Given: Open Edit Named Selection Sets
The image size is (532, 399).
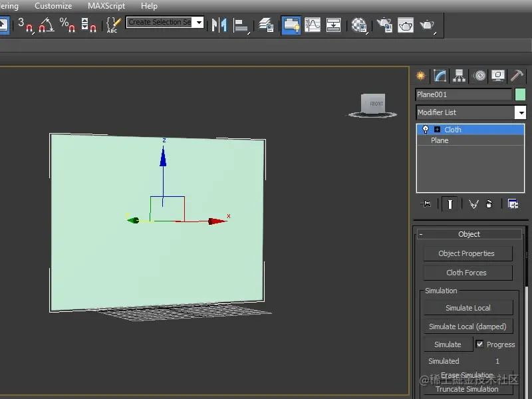Looking at the screenshot, I should pyautogui.click(x=113, y=25).
